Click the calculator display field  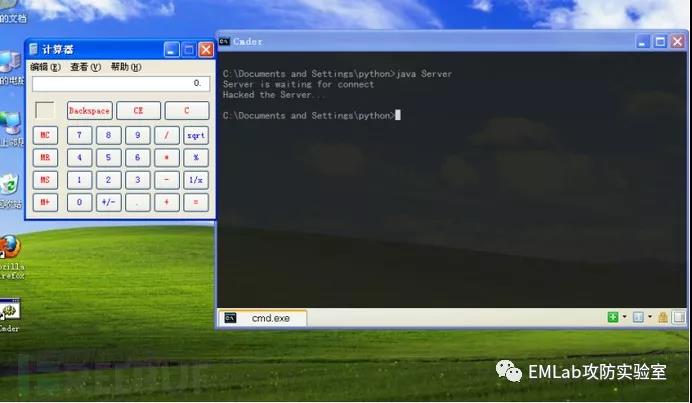click(x=121, y=83)
